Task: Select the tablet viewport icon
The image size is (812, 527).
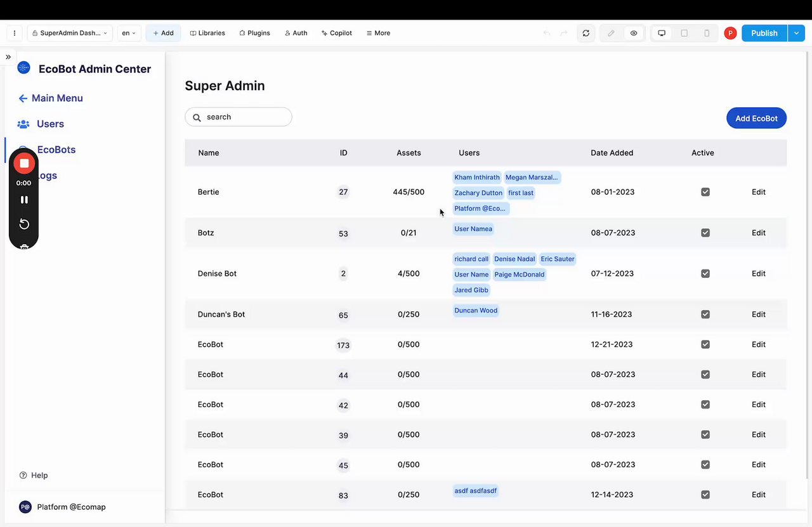Action: coord(684,33)
